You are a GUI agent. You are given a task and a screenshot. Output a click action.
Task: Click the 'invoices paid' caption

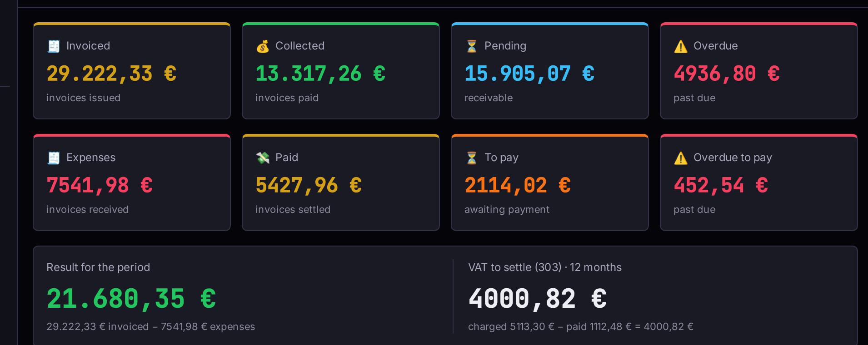pos(287,98)
